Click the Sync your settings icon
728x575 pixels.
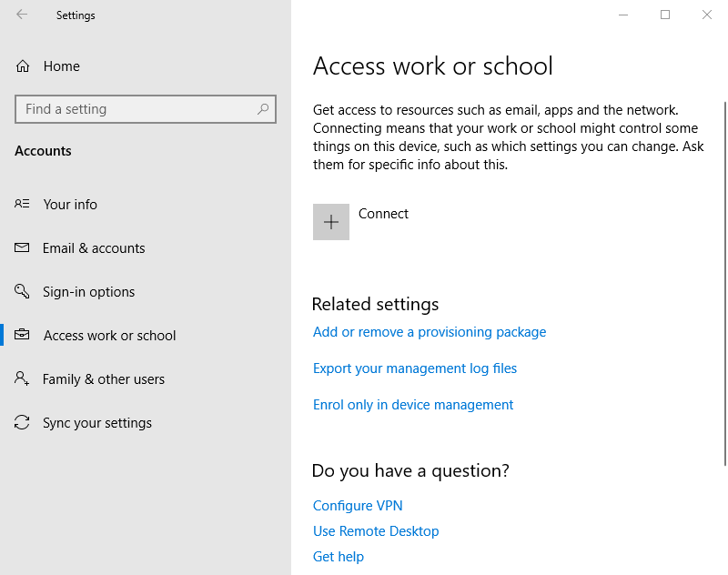(23, 423)
